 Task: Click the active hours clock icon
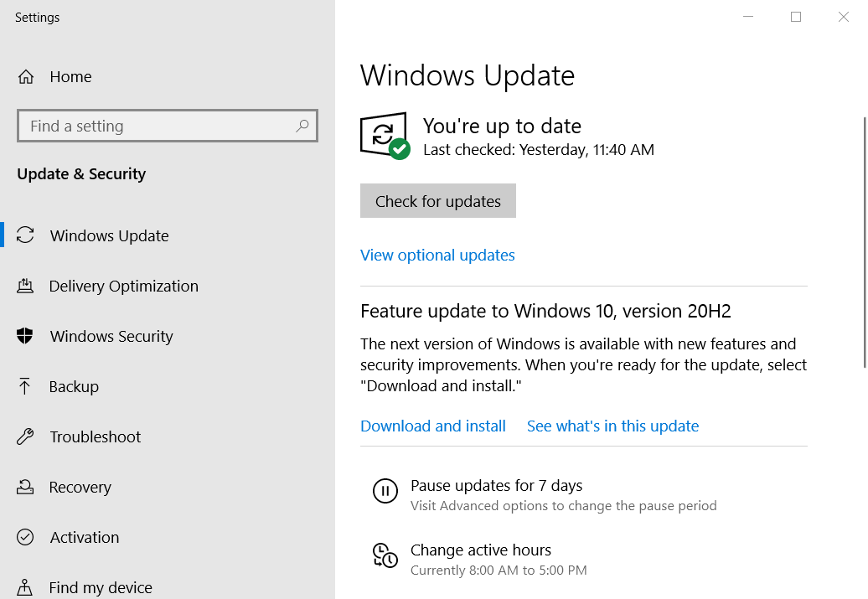pos(385,555)
